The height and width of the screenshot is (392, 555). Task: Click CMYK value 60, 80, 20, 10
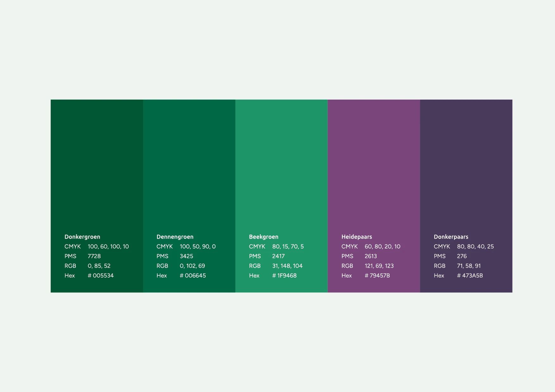[382, 247]
